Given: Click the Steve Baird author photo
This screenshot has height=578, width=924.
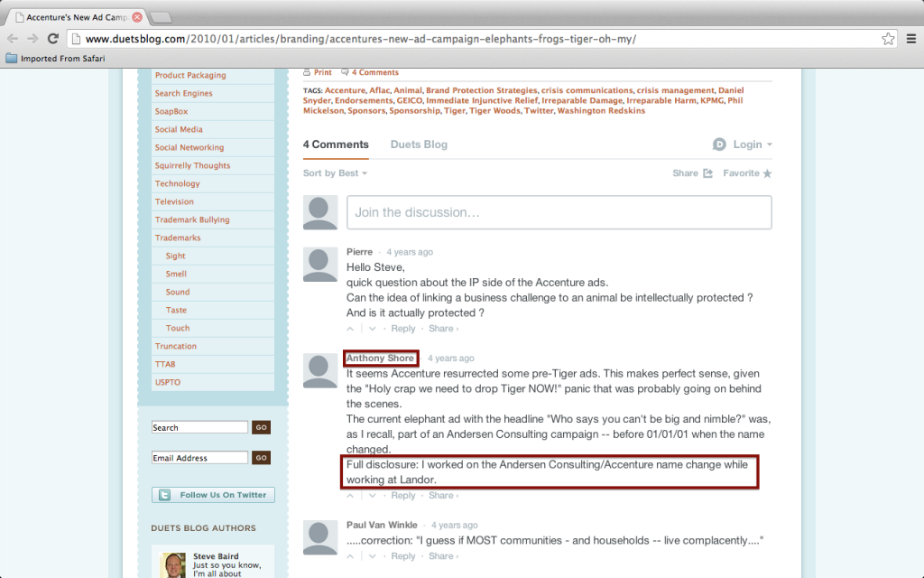Looking at the screenshot, I should tap(173, 565).
